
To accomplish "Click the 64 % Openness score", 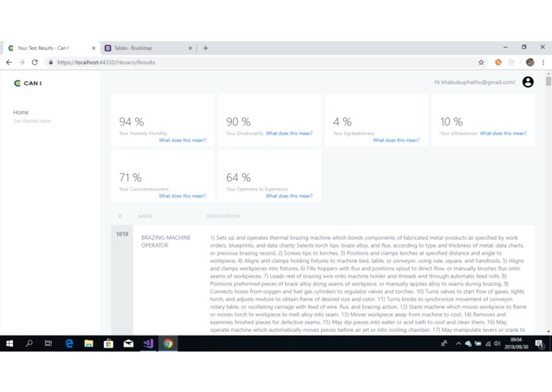I will click(x=238, y=178).
